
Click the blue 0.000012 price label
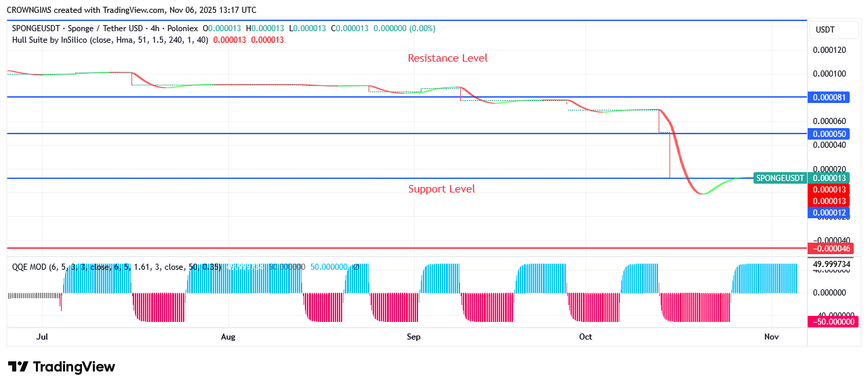829,213
